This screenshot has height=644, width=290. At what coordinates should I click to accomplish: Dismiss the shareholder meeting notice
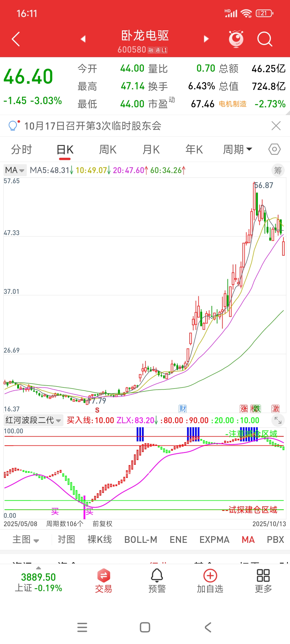[276, 126]
